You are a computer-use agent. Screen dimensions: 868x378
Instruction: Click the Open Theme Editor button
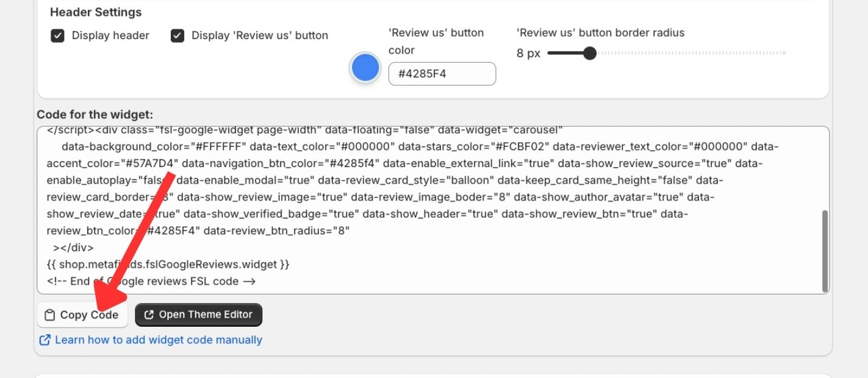click(198, 315)
